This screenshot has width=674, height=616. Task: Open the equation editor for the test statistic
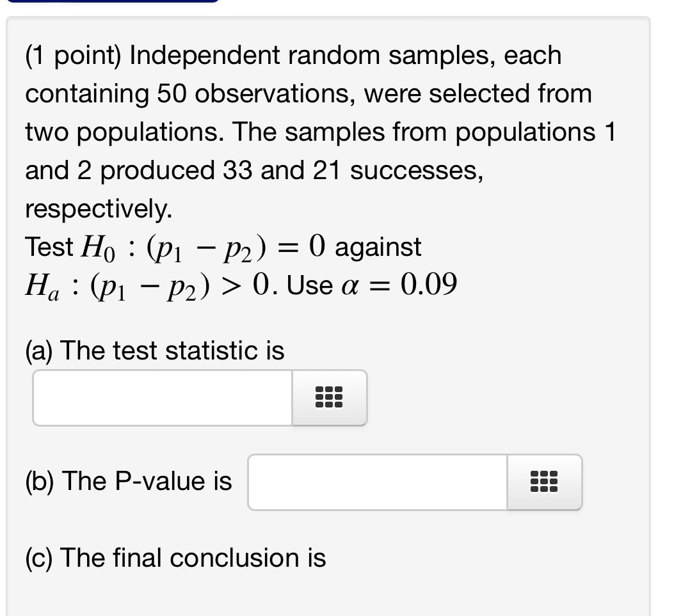tap(329, 397)
